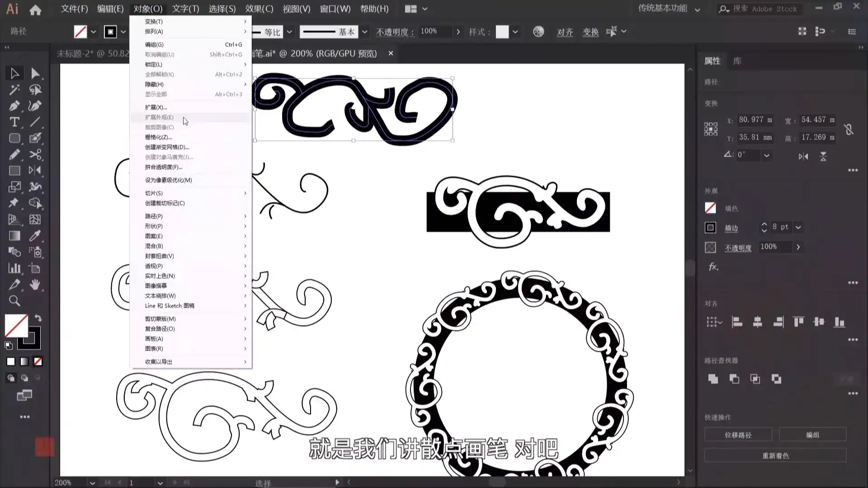868x488 pixels.
Task: Switch to the 库 panel tab
Action: [x=737, y=61]
